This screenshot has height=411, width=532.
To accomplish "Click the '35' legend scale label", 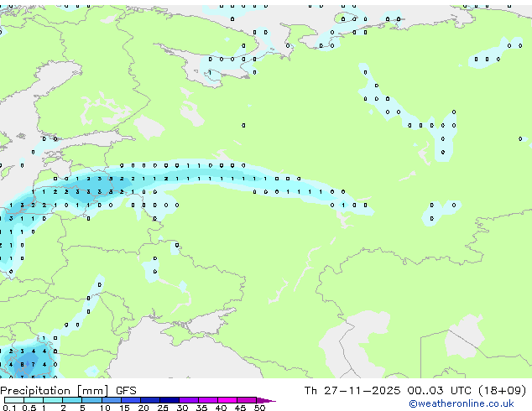I will (x=201, y=408).
